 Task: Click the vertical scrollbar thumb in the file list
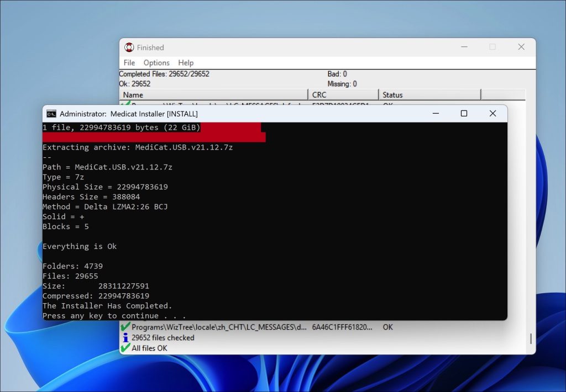(x=531, y=338)
